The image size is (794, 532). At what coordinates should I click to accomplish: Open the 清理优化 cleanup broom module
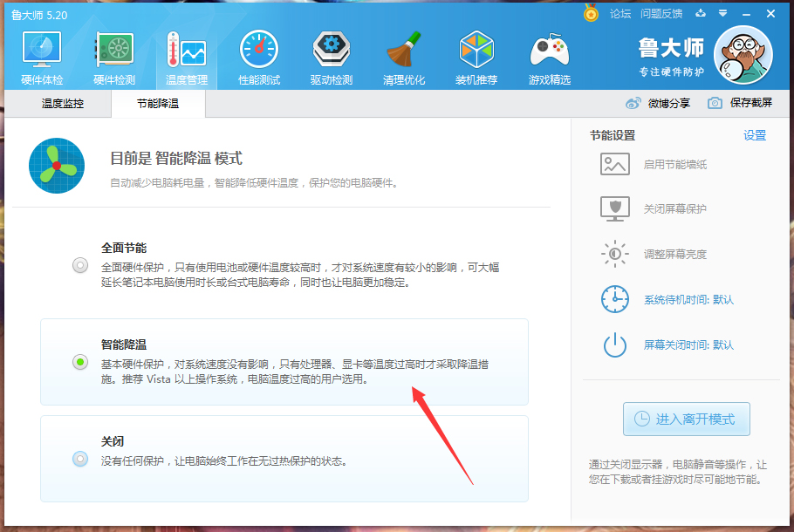coord(404,58)
